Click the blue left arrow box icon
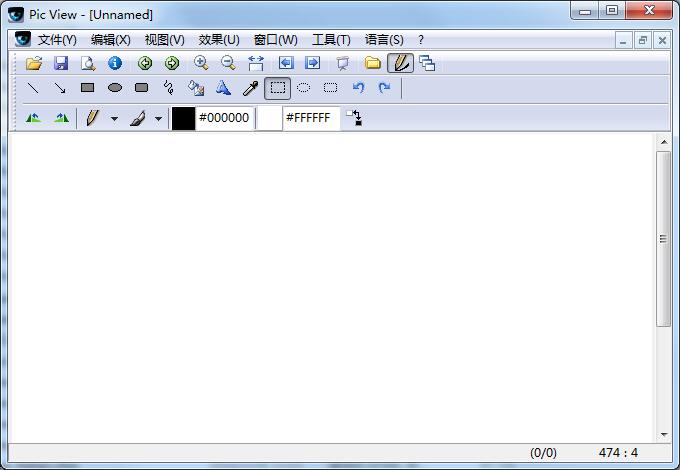Viewport: 680px width, 470px height. click(286, 63)
